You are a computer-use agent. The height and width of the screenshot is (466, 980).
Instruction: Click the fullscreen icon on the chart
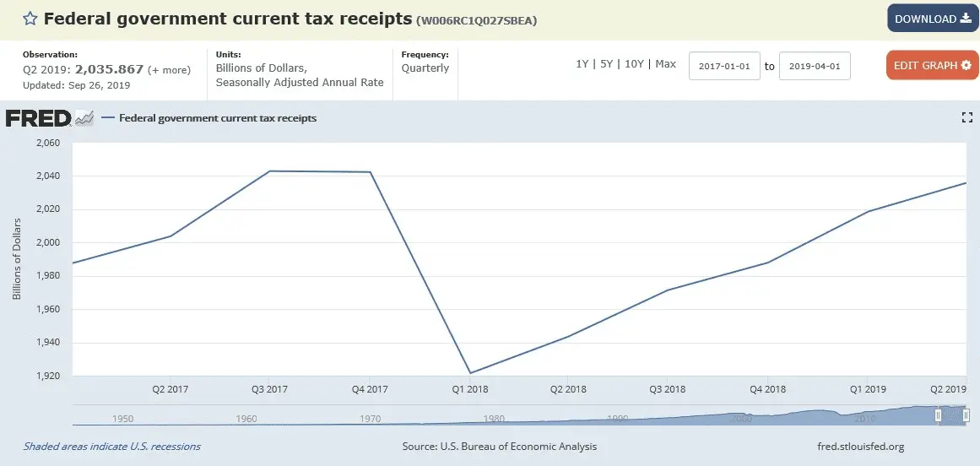click(x=967, y=118)
